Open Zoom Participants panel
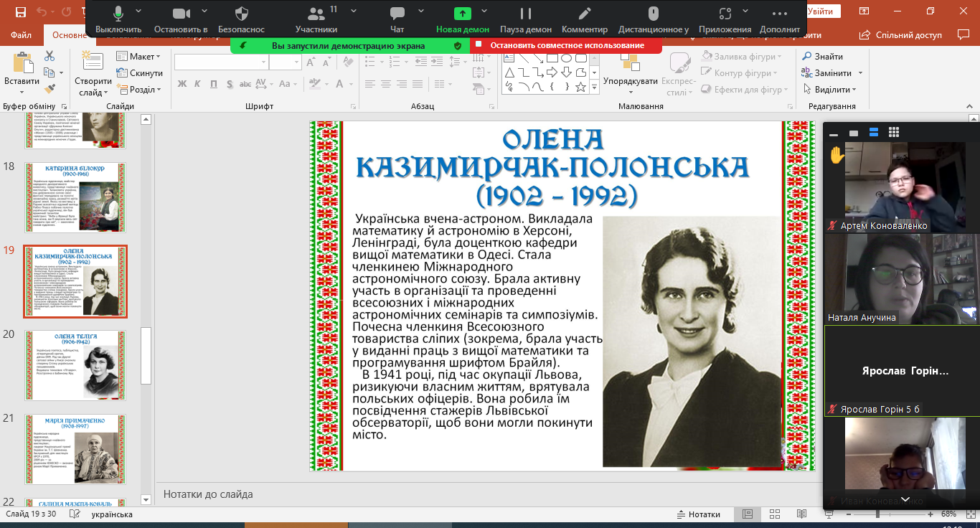980x528 pixels. point(316,19)
